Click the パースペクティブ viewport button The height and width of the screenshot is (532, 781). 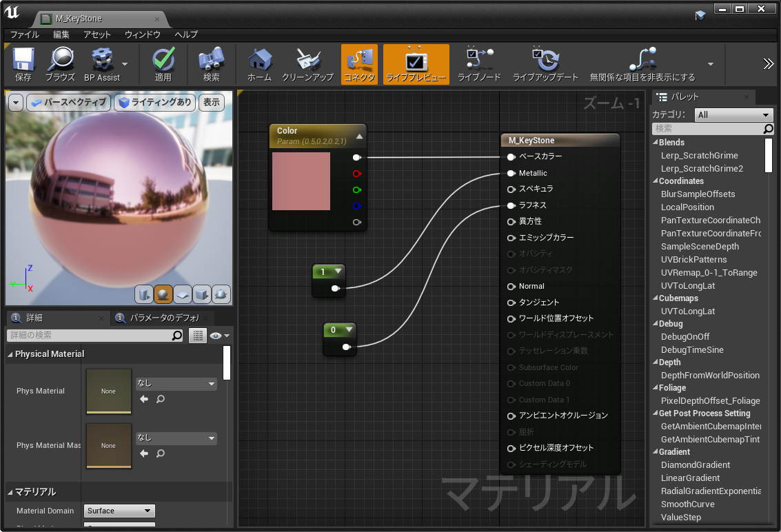pyautogui.click(x=69, y=103)
